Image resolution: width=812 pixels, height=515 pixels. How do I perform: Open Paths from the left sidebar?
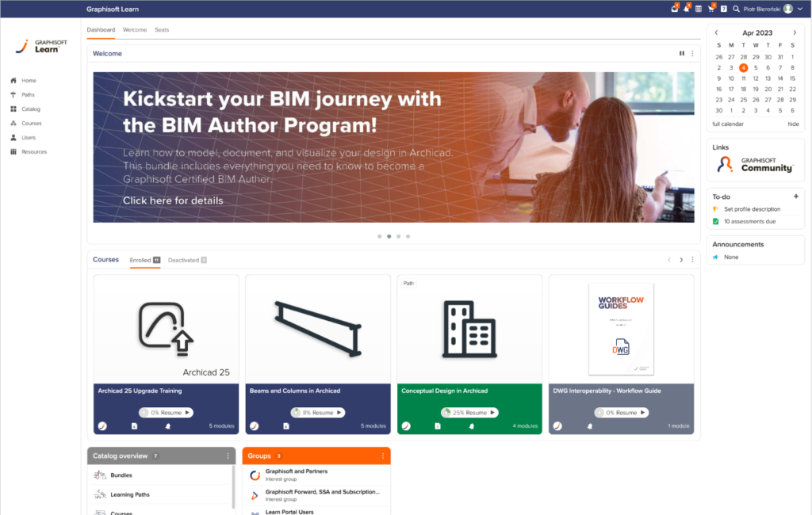click(29, 94)
